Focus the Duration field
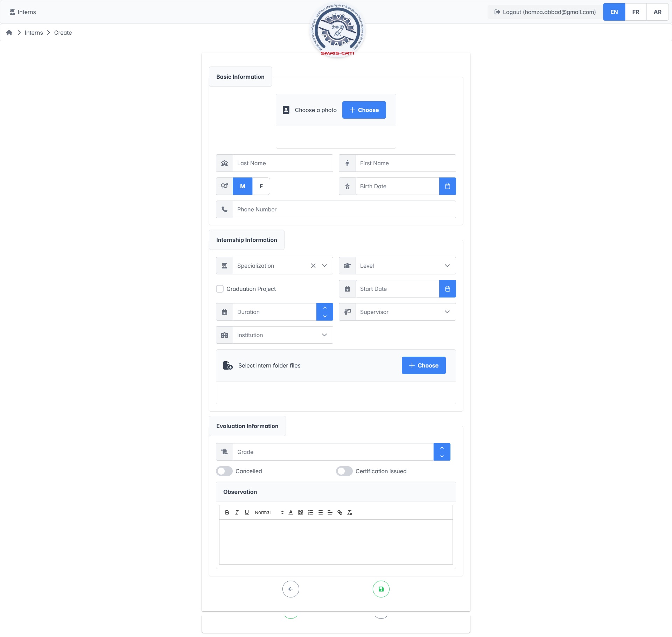672x637 pixels. 275,312
